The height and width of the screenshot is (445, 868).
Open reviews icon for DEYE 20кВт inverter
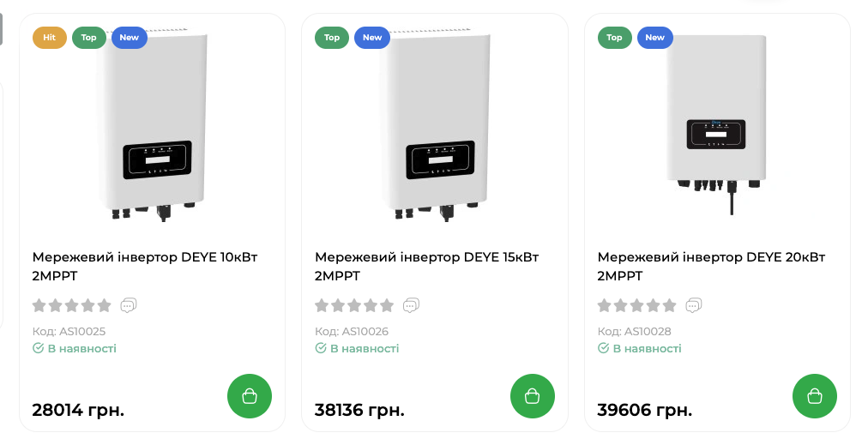tap(694, 305)
